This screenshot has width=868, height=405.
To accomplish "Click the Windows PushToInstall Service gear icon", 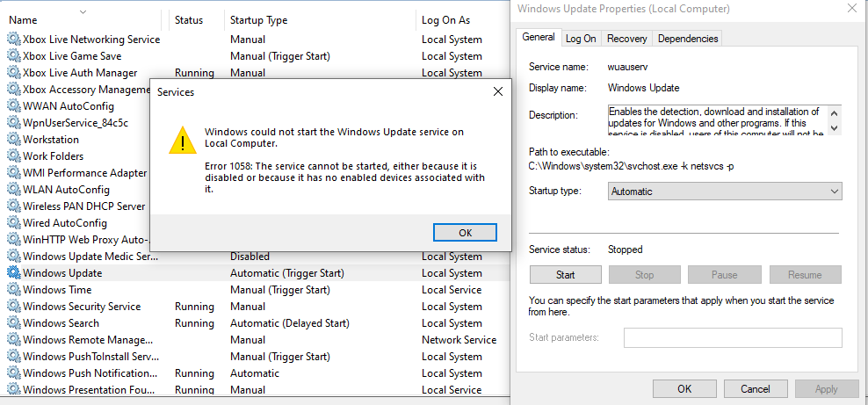I will (x=12, y=357).
